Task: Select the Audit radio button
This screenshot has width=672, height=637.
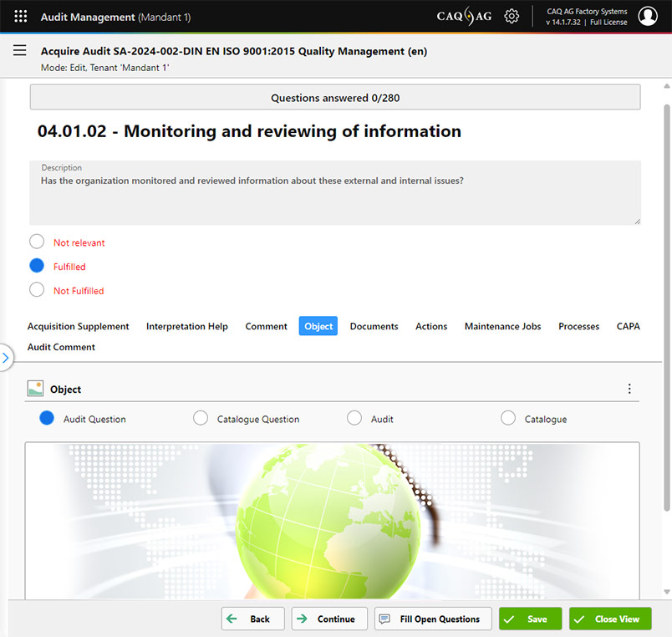Action: 354,419
